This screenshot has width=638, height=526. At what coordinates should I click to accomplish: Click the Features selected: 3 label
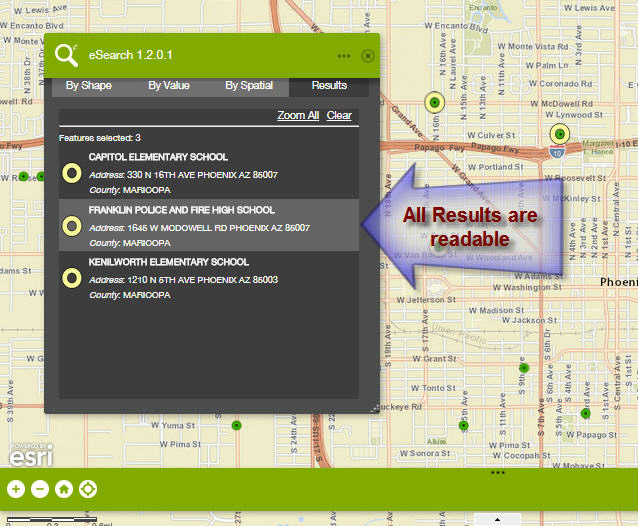100,138
